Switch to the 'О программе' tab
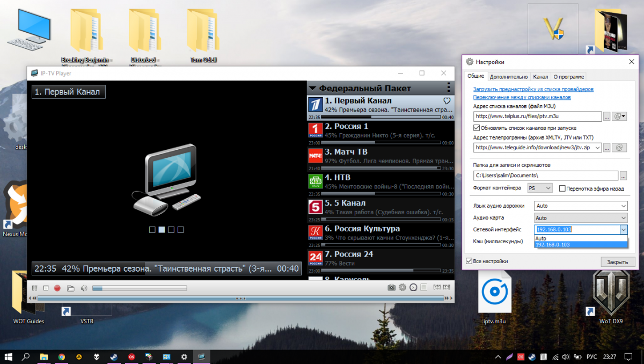 [569, 77]
